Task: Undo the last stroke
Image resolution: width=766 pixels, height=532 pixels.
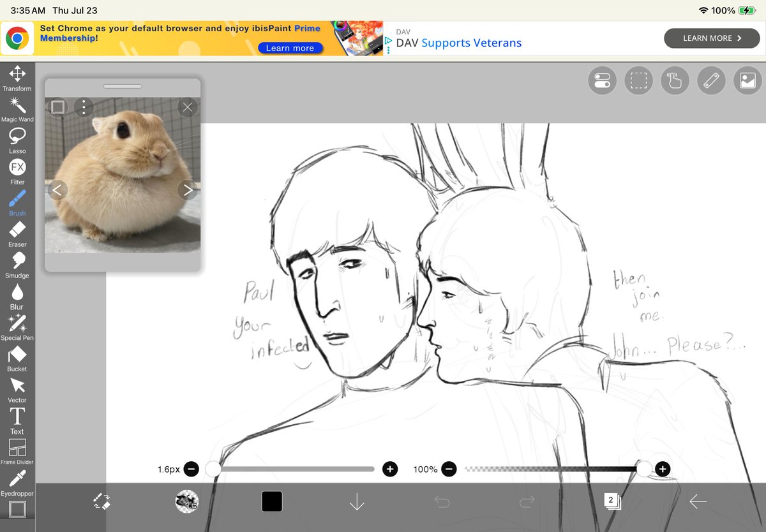Action: coord(442,502)
